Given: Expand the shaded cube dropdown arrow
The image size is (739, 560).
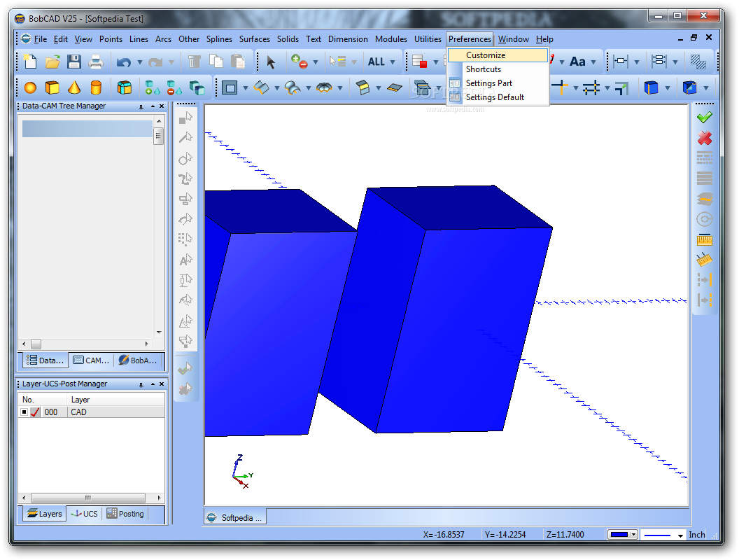Looking at the screenshot, I should pos(668,88).
